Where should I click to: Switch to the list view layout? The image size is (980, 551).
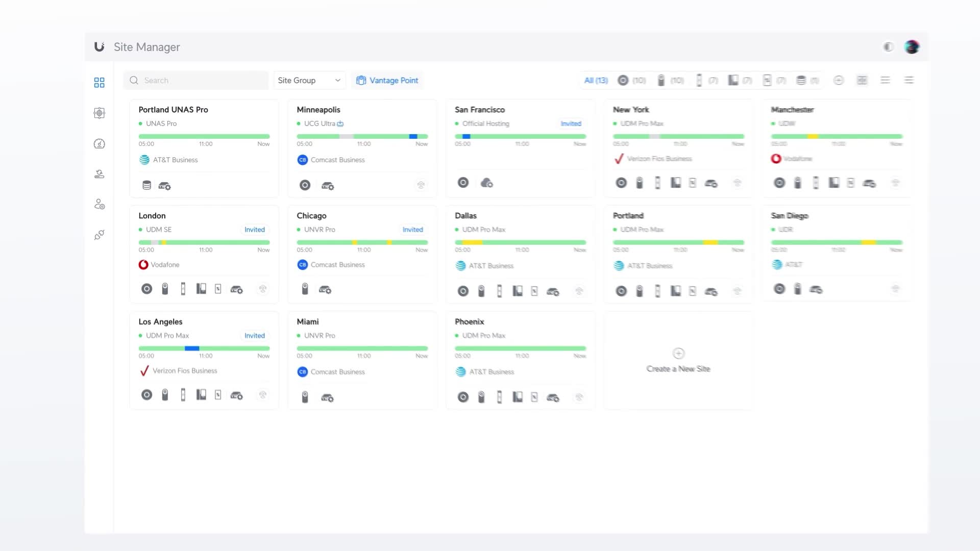(886, 80)
